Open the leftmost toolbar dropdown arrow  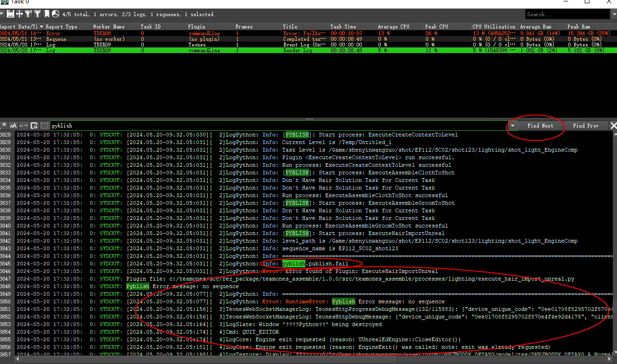[2, 14]
